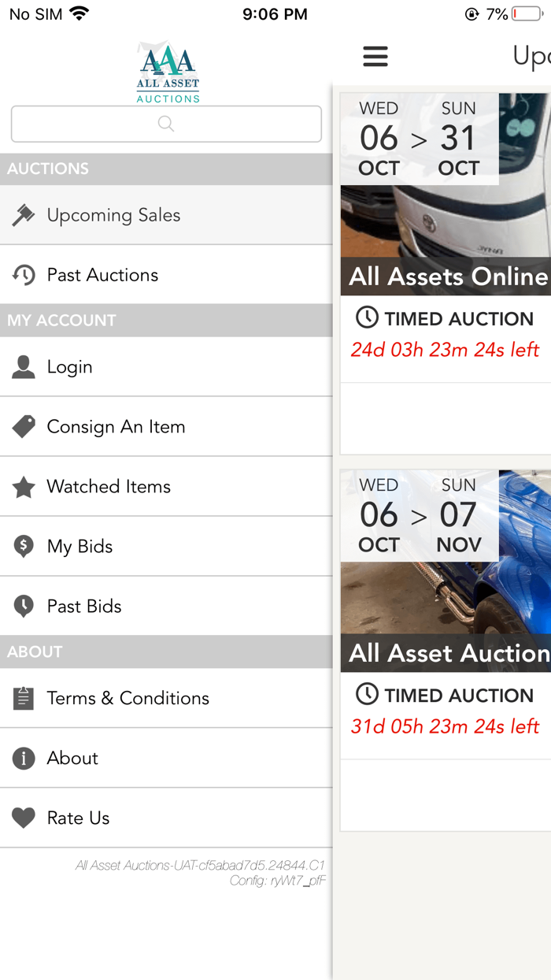Tap the Consign An Item tag icon

tap(24, 426)
